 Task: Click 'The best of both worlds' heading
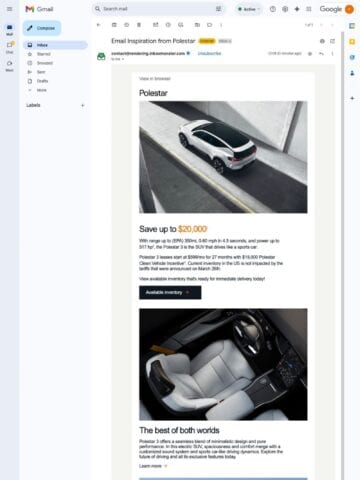(179, 430)
